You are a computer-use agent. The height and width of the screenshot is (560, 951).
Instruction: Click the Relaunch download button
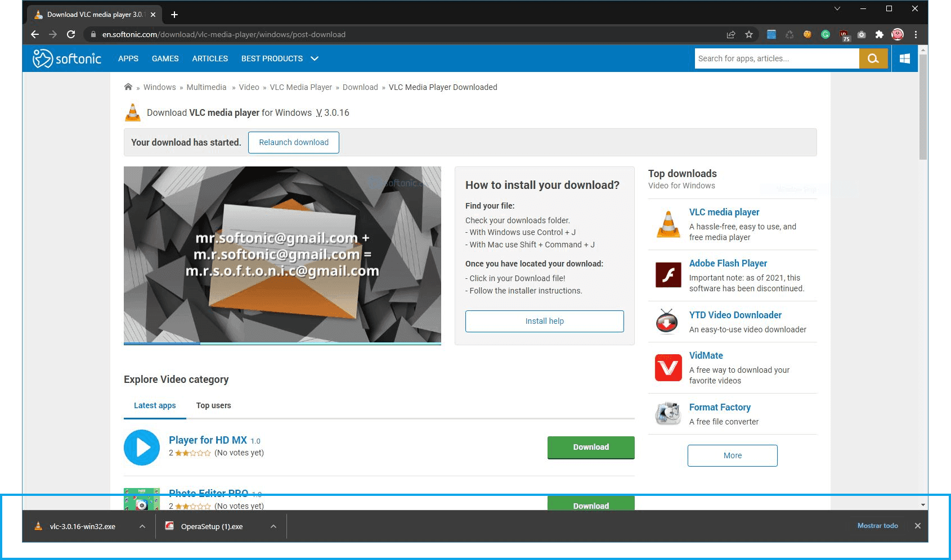click(x=293, y=142)
